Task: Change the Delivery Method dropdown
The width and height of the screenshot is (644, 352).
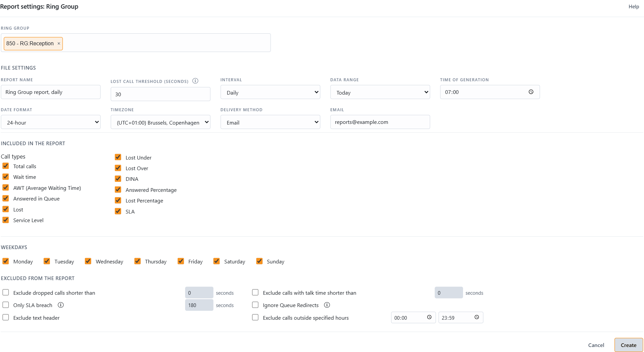Action: (270, 122)
